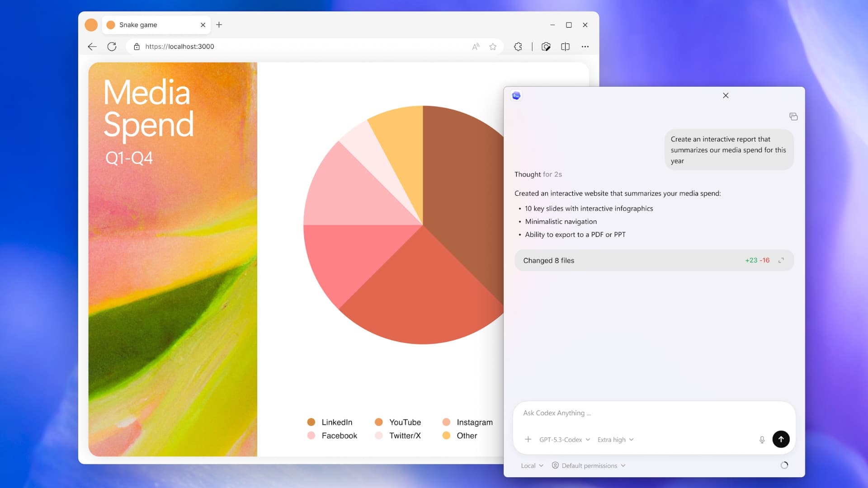Viewport: 868px width, 488px height.
Task: Toggle split screen view
Action: [x=566, y=47]
